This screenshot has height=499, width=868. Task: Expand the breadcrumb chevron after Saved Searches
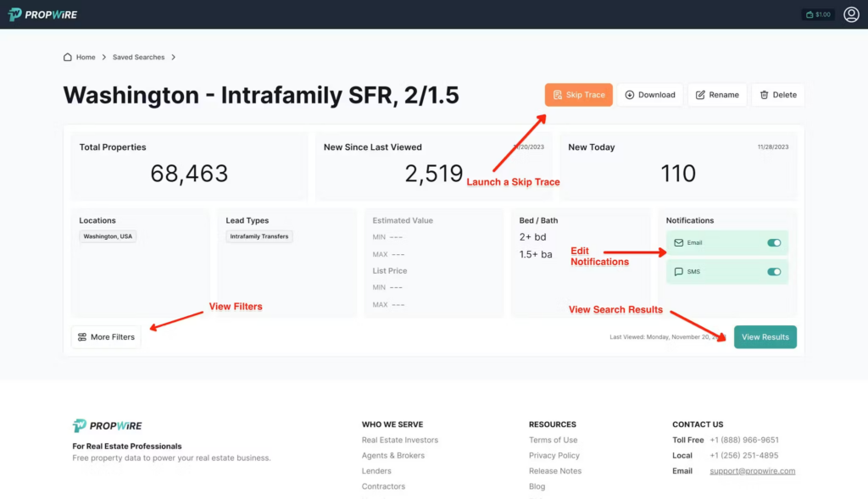point(173,57)
